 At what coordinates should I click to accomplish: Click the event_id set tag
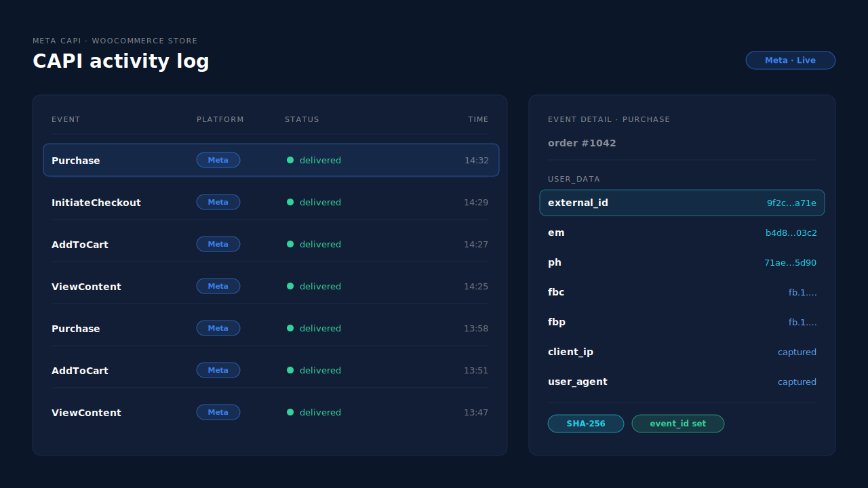pyautogui.click(x=678, y=424)
